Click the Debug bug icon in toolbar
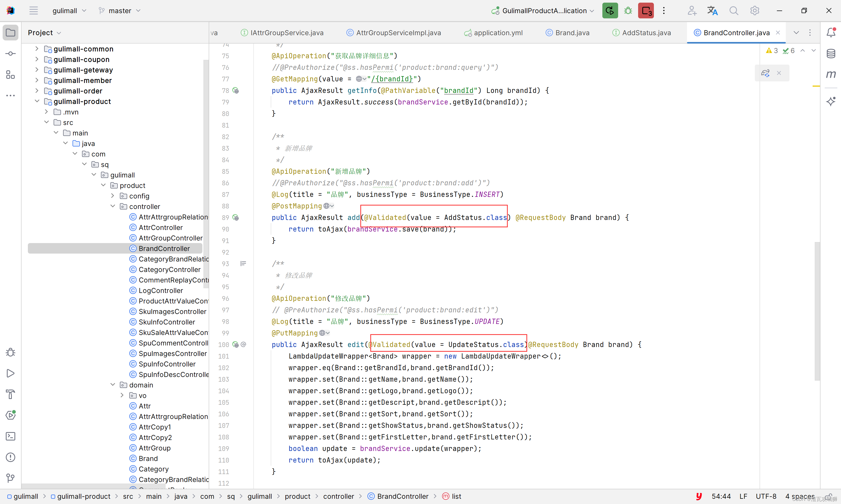This screenshot has height=504, width=841. coord(628,10)
